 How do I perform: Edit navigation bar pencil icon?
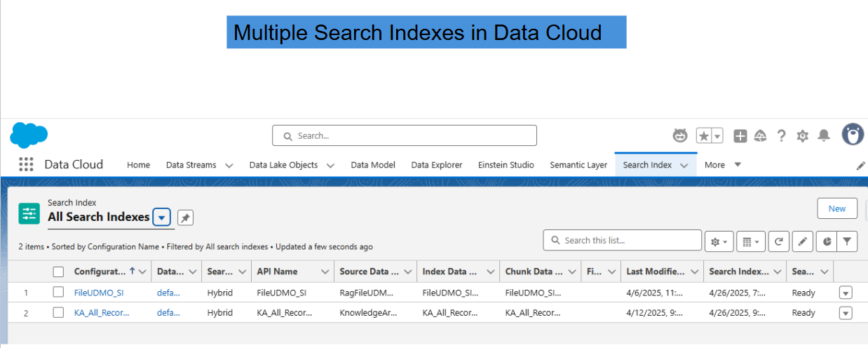[x=861, y=166]
